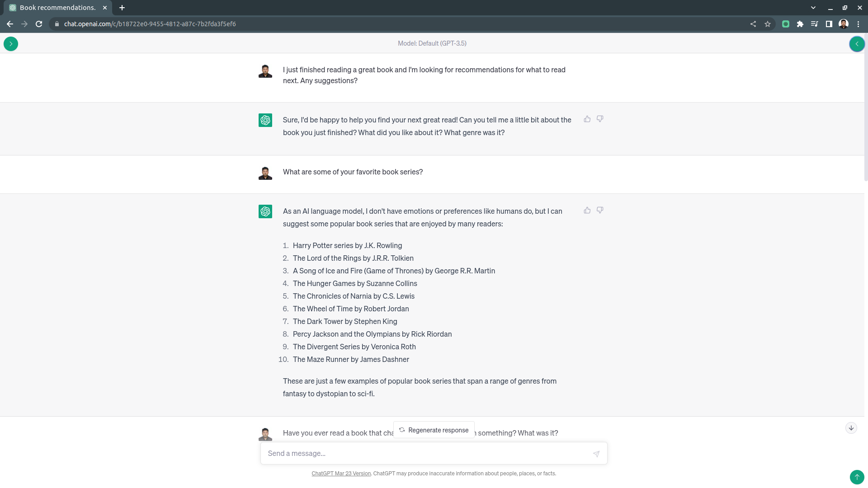Like the 'Sure, I'd be happy' response
Image resolution: width=868 pixels, height=488 pixels.
pos(587,119)
